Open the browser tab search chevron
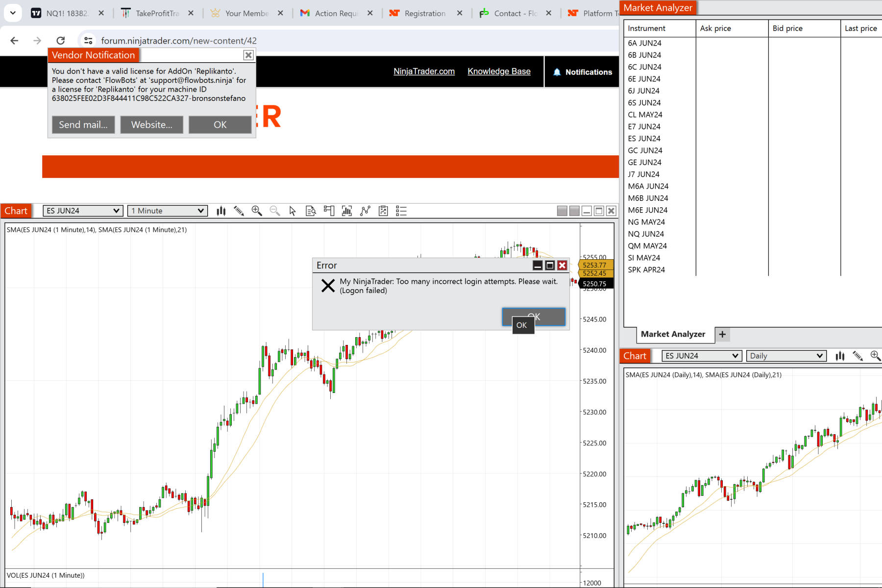The height and width of the screenshot is (588, 882). pyautogui.click(x=13, y=13)
